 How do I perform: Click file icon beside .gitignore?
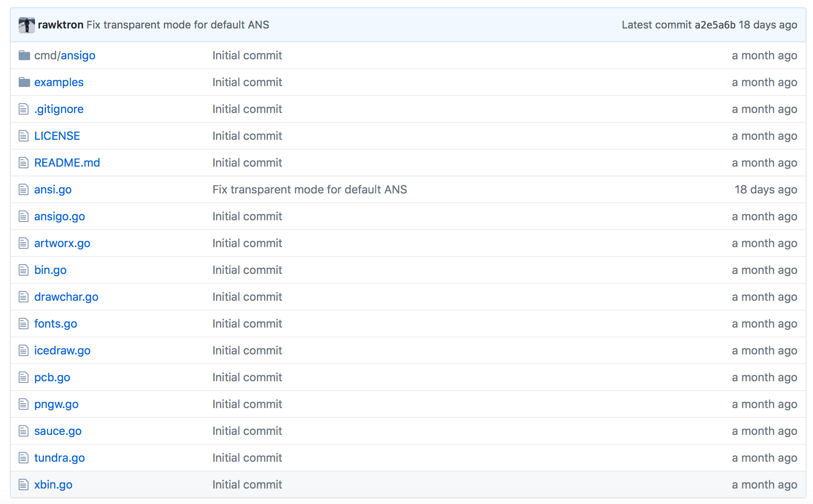(24, 109)
